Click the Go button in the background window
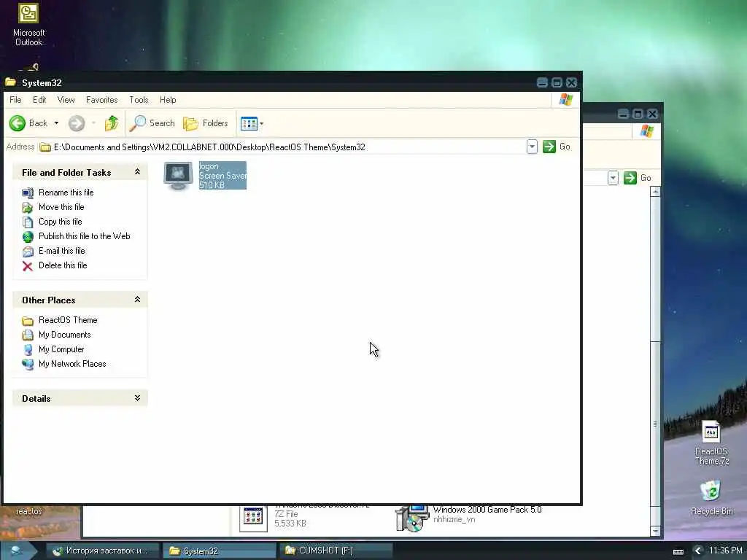The height and width of the screenshot is (560, 747). pyautogui.click(x=638, y=178)
